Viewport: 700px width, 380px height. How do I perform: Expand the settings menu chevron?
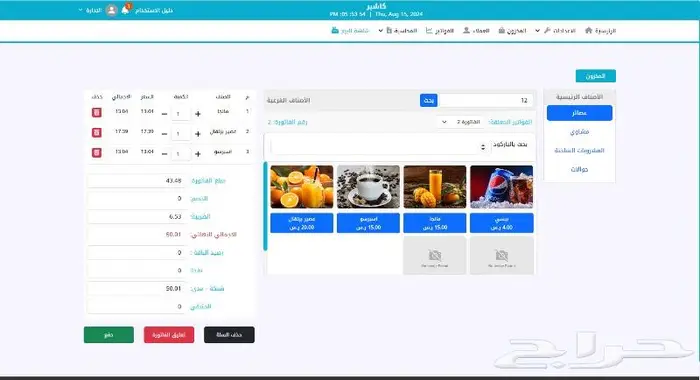(538, 31)
